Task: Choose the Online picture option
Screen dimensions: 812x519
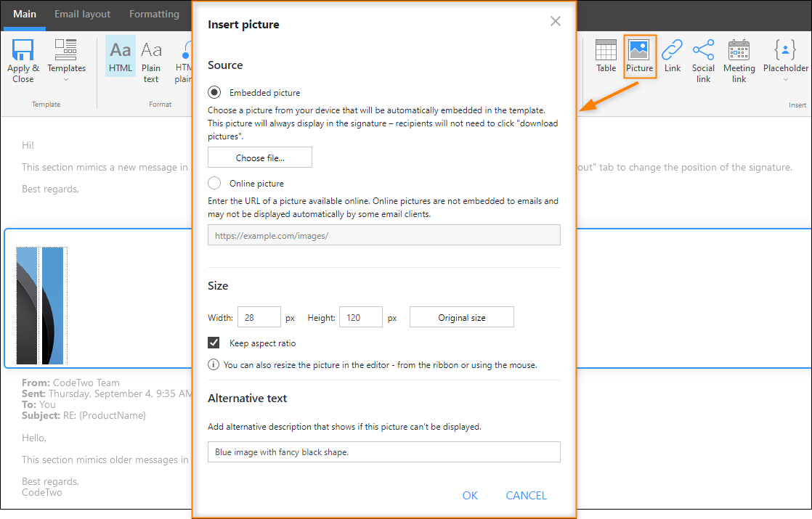Action: tap(214, 183)
